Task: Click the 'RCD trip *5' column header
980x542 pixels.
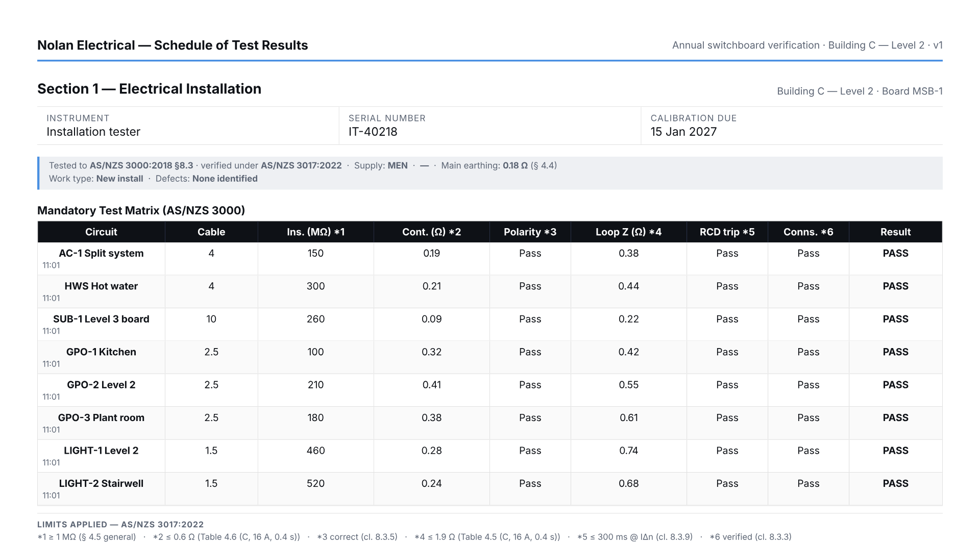Action: [x=727, y=232]
